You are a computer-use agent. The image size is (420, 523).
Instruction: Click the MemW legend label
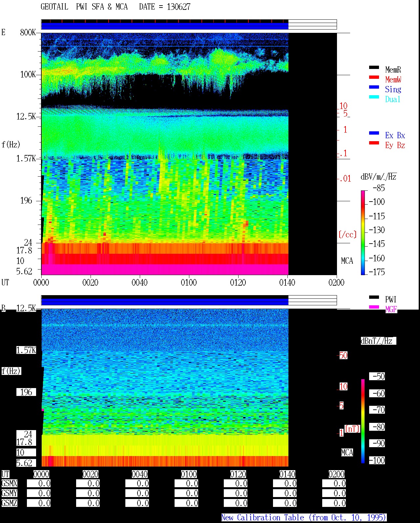pos(393,79)
